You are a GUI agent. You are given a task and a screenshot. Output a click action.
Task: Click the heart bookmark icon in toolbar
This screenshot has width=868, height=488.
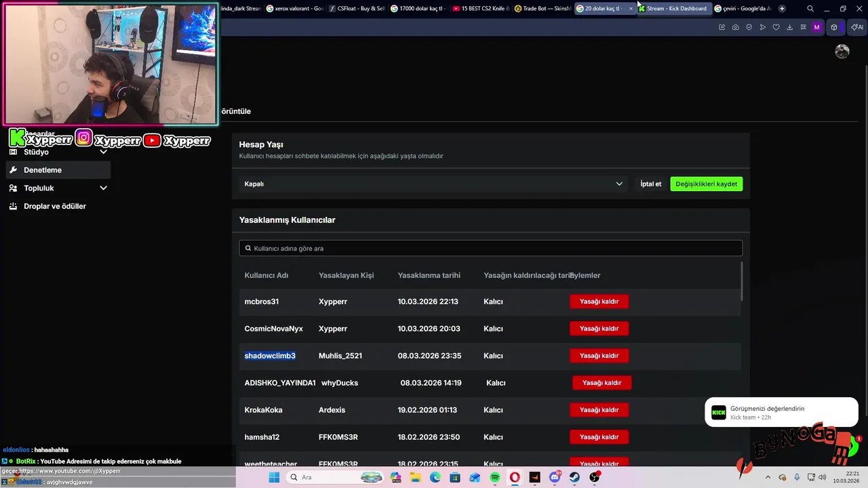tap(776, 27)
